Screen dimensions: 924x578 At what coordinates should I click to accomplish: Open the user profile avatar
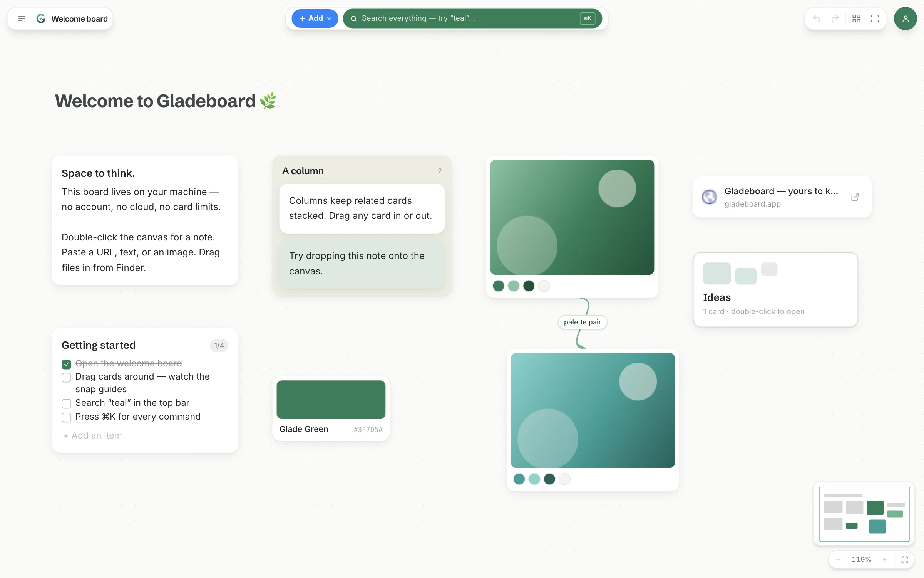point(906,18)
